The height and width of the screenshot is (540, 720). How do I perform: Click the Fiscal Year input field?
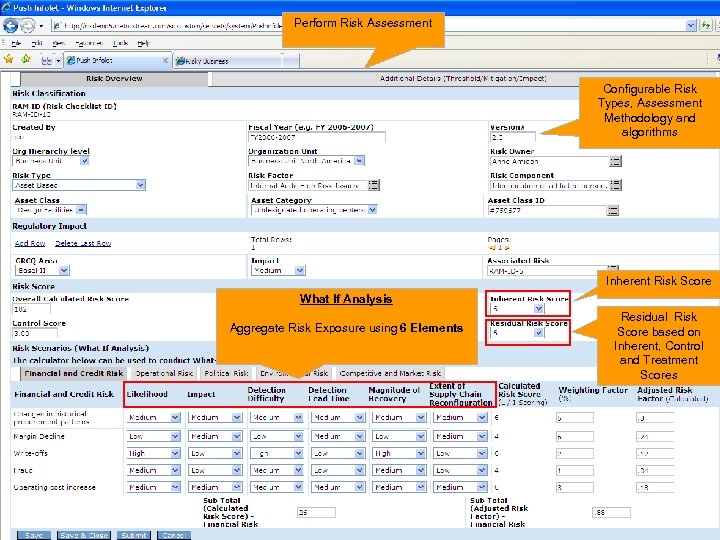point(316,137)
